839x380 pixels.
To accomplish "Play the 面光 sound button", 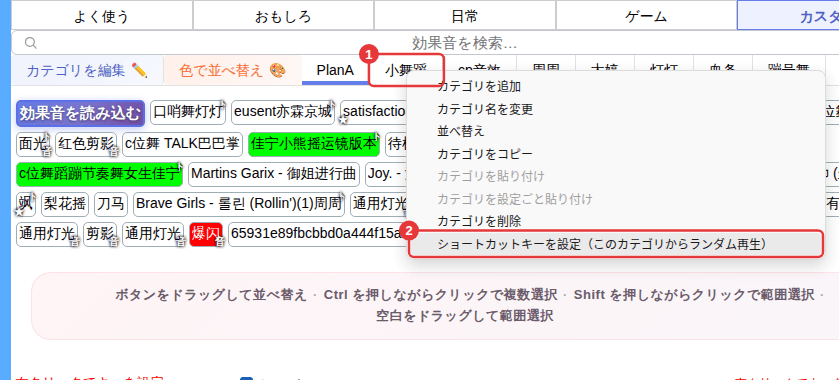I will (33, 145).
